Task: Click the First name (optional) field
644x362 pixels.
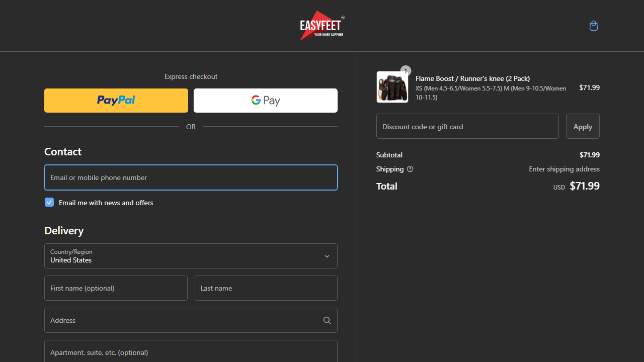Action: pyautogui.click(x=116, y=288)
